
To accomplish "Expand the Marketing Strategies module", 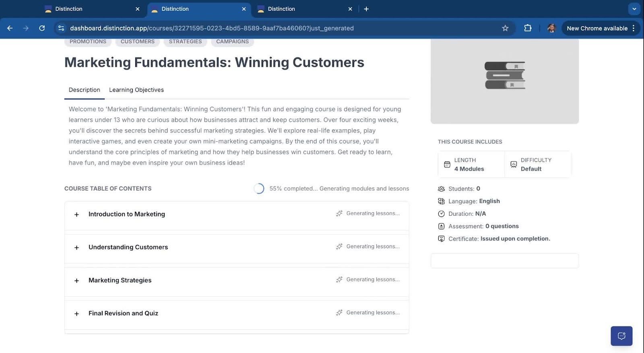I will pos(76,281).
